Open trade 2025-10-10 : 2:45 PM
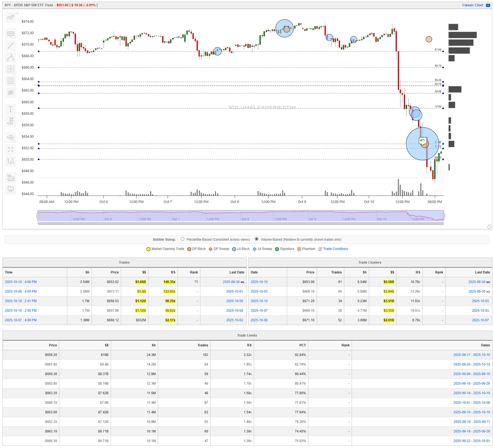Viewport: 493px width, 448px height. (x=21, y=311)
